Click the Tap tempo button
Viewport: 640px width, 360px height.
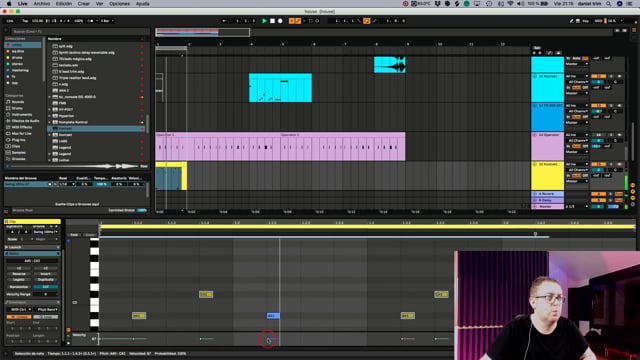25,21
